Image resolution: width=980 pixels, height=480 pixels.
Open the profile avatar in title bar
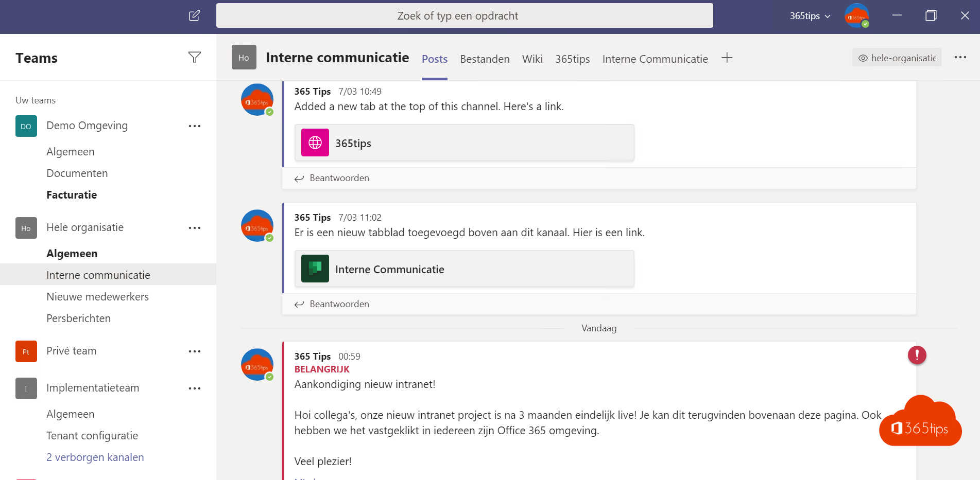[x=857, y=16]
